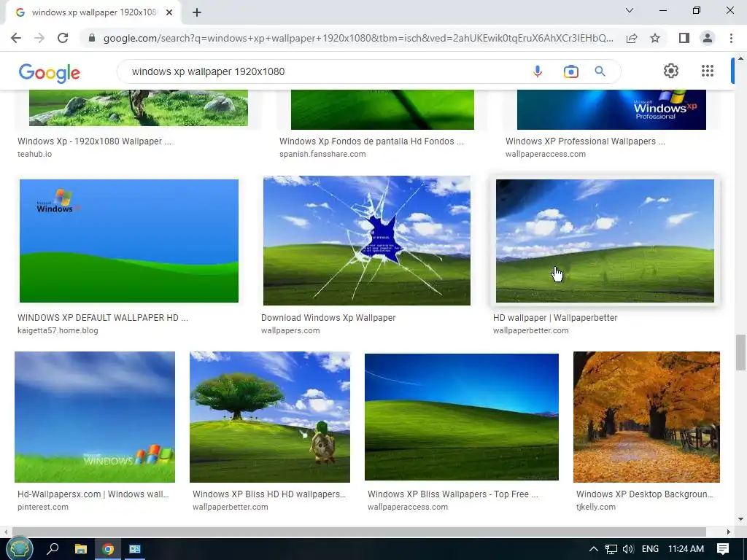Open the notification action center
The height and width of the screenshot is (560, 747).
723,549
